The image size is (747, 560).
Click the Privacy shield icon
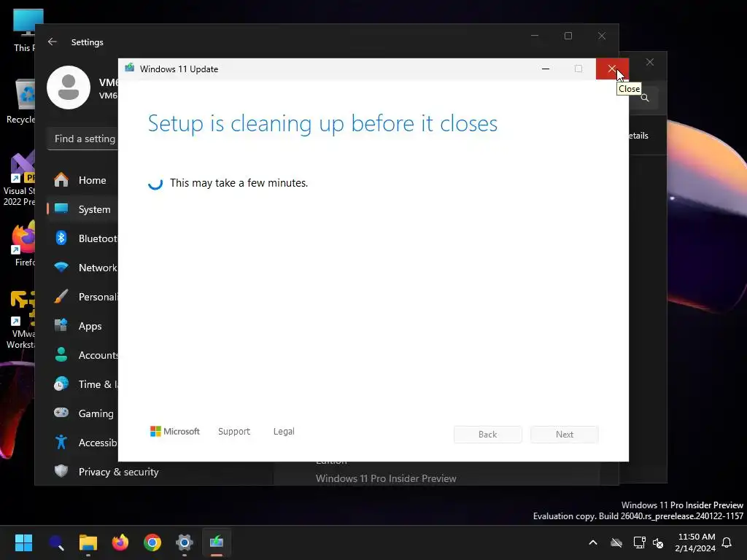[61, 471]
